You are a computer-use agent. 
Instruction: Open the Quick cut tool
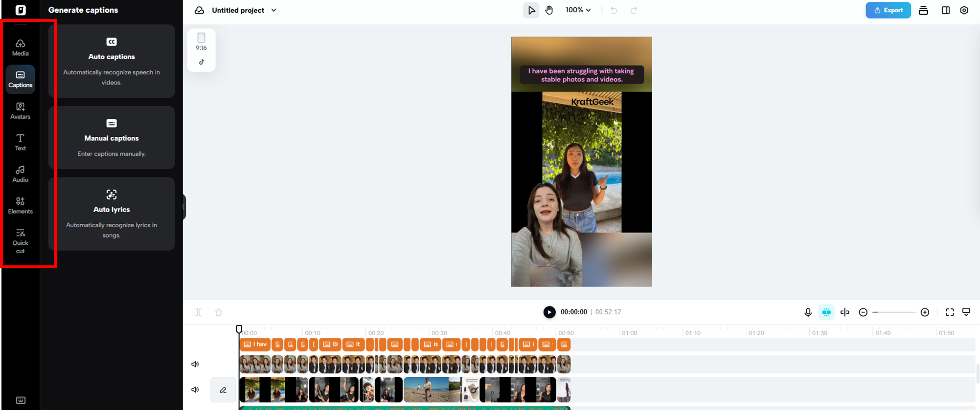tap(20, 241)
